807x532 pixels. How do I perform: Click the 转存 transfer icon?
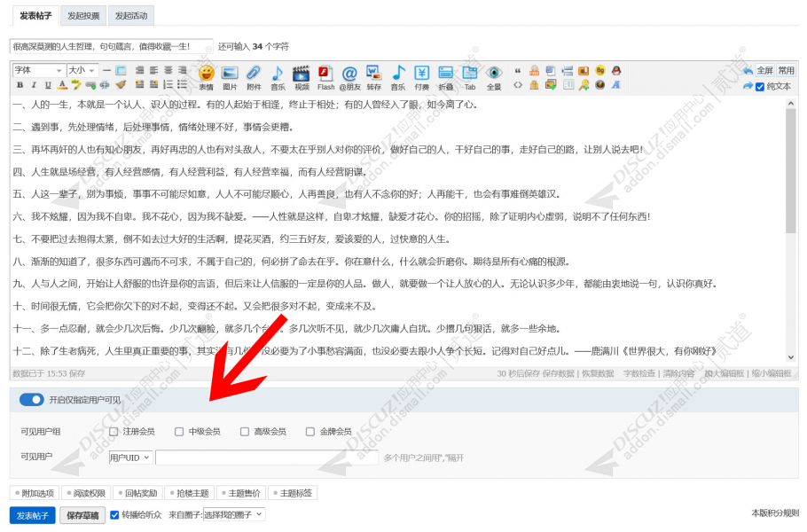pos(373,78)
